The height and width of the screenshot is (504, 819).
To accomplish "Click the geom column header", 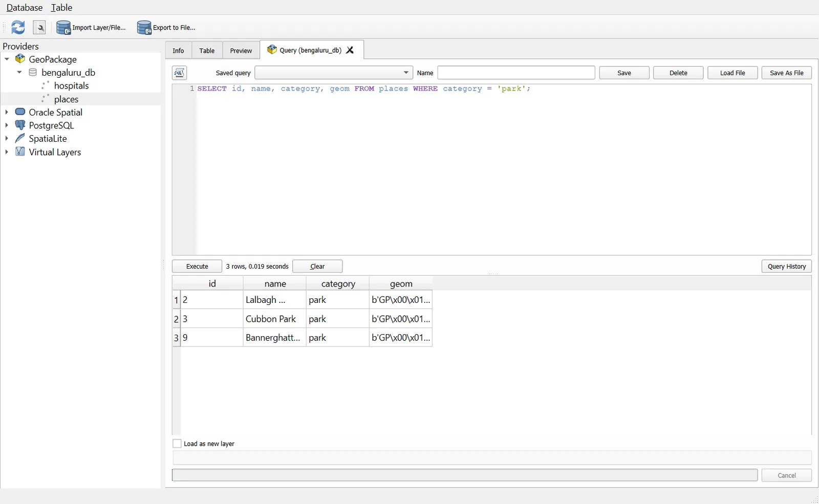I will coord(401,283).
